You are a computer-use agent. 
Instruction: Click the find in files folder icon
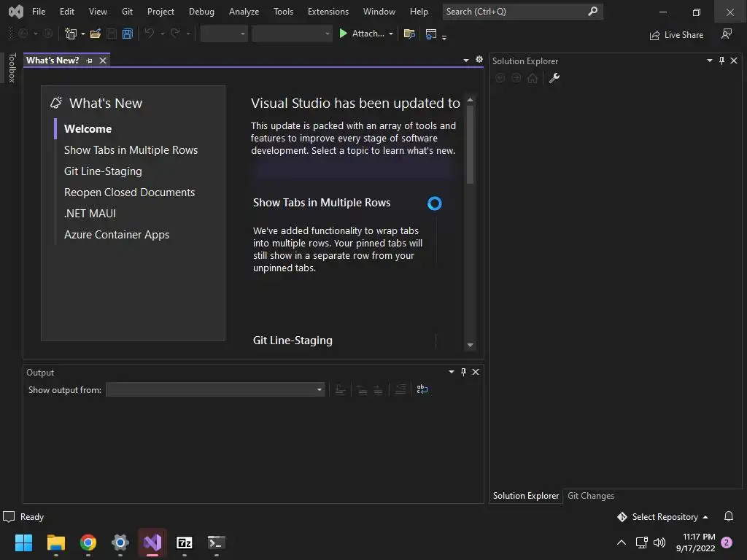[x=409, y=34]
